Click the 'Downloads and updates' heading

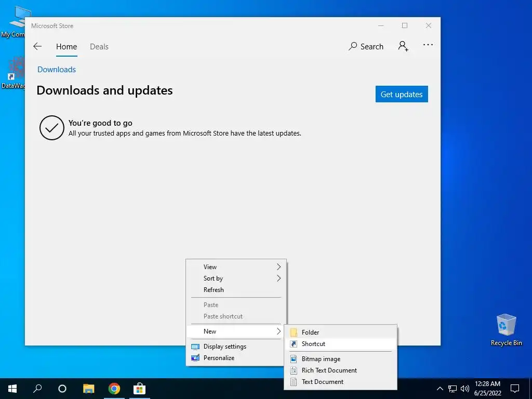tap(104, 90)
